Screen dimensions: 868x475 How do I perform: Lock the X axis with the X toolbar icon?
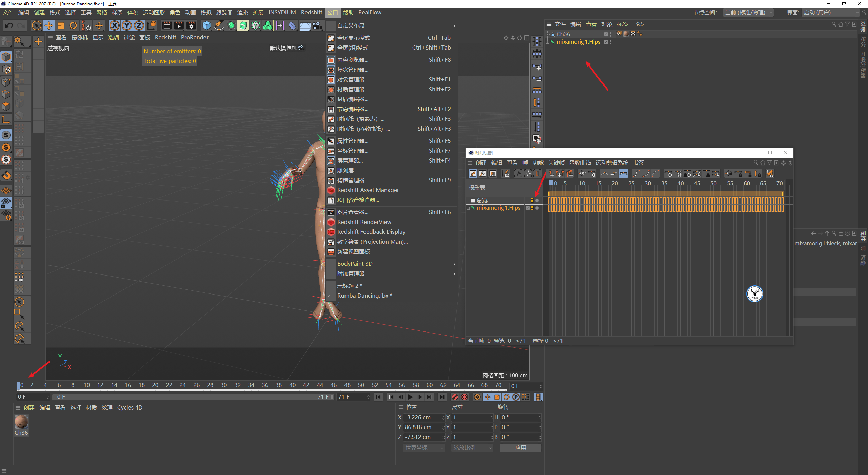click(x=115, y=25)
